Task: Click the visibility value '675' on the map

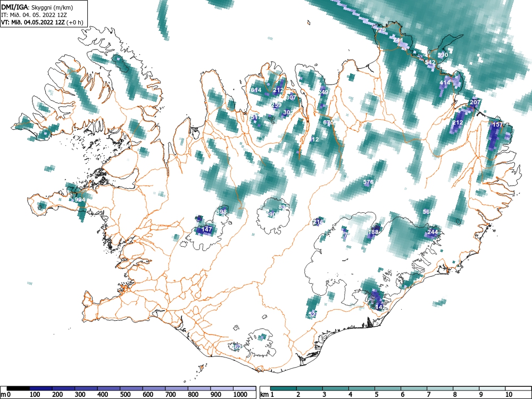Action: click(328, 122)
